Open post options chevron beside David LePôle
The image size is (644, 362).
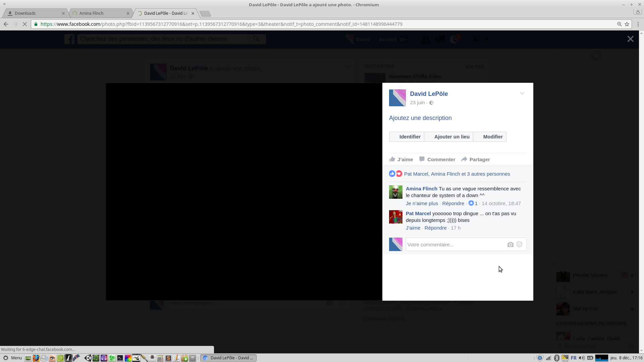[x=522, y=94]
